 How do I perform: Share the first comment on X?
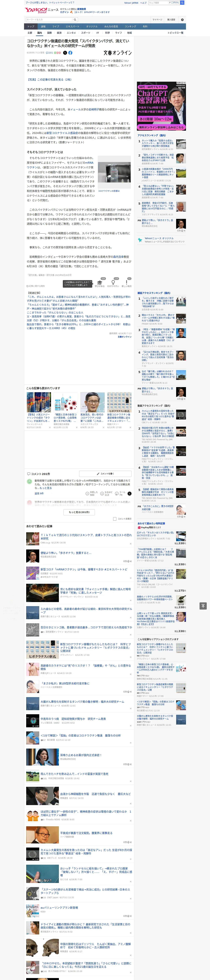pos(130,493)
